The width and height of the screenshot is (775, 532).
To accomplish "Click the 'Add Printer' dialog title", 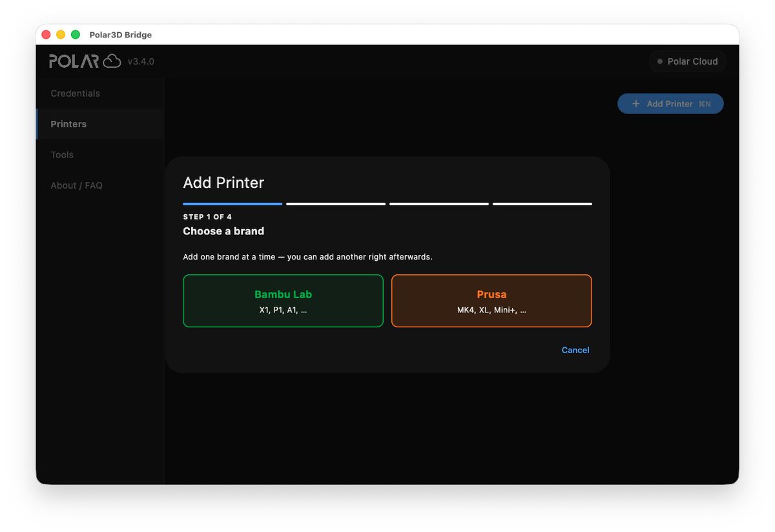I will pos(223,183).
